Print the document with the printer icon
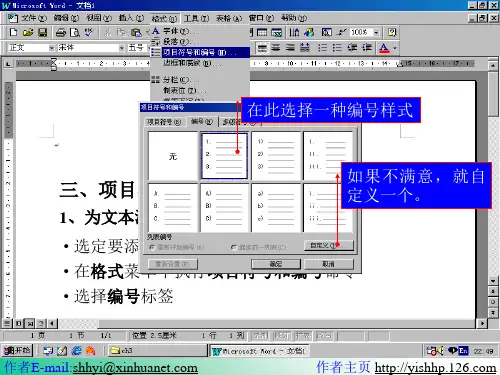The height and width of the screenshot is (375, 500). (61, 32)
